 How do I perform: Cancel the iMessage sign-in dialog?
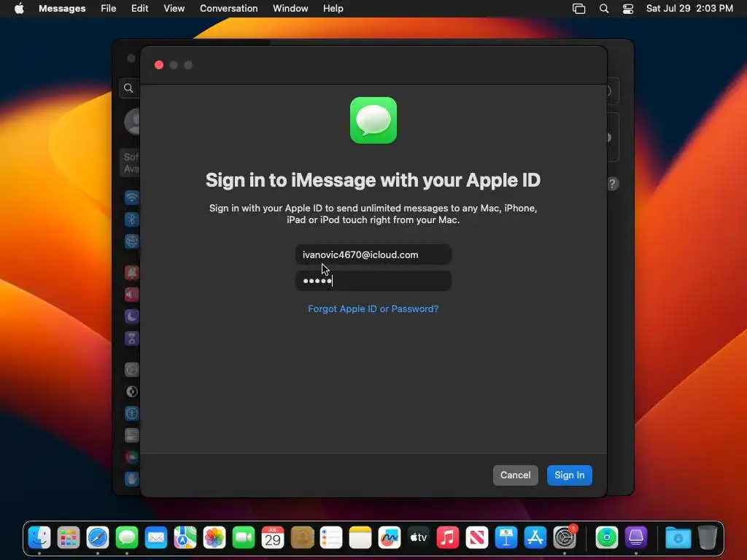pos(516,475)
